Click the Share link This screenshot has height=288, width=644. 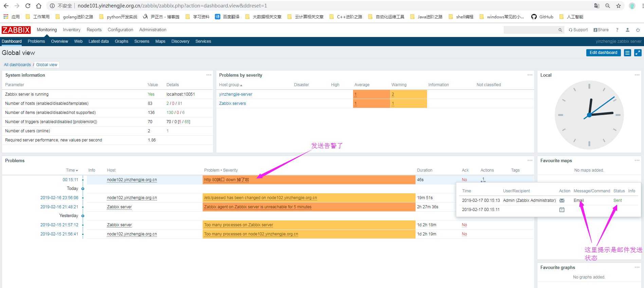click(601, 30)
